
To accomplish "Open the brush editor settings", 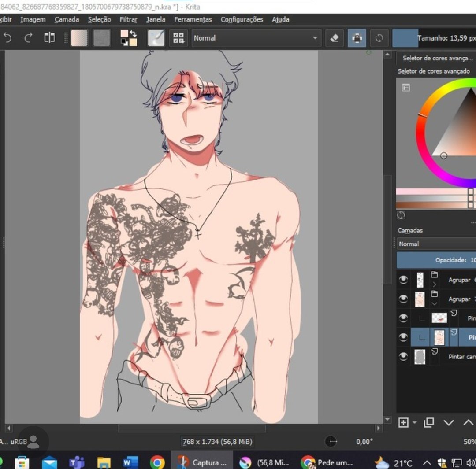I will (x=156, y=38).
